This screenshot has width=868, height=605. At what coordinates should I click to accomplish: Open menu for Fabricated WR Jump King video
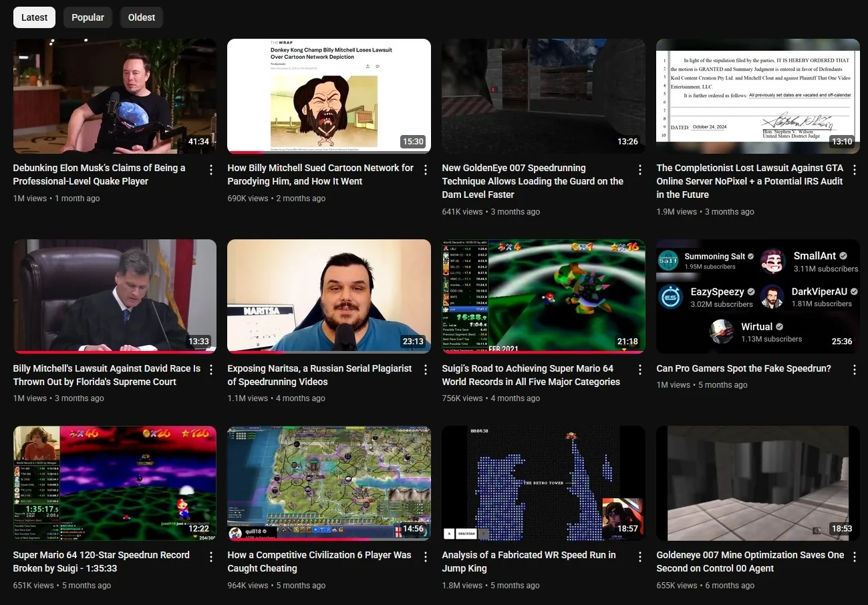pos(640,557)
